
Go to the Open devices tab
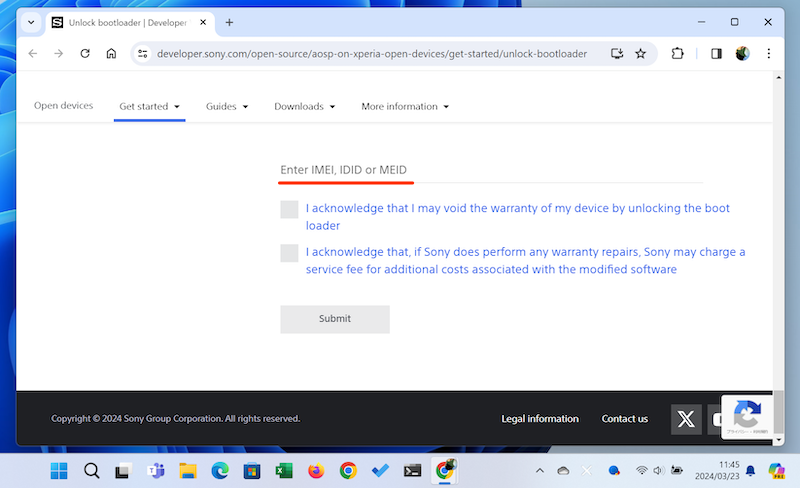coord(63,106)
